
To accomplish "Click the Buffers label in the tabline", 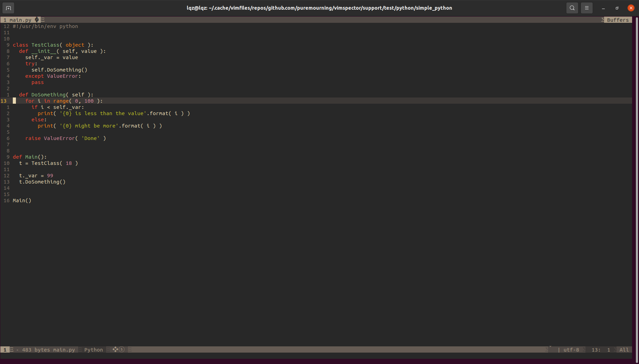I will [x=618, y=20].
